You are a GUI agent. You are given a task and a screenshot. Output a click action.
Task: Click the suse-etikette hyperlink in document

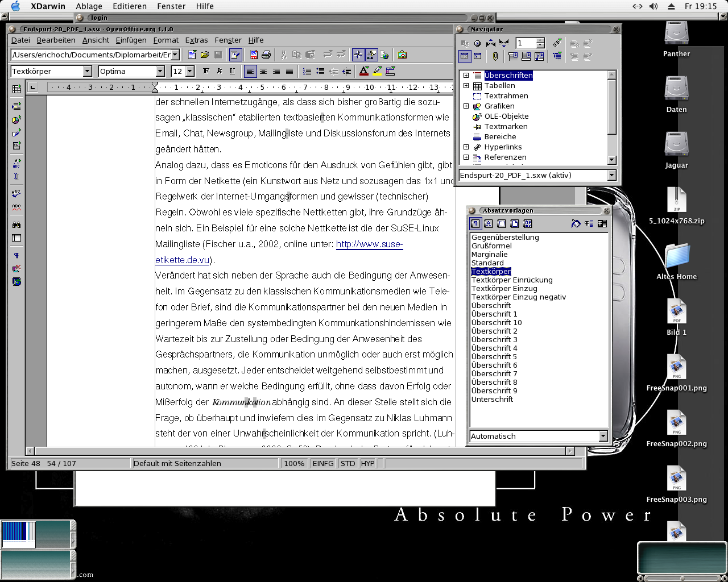369,244
